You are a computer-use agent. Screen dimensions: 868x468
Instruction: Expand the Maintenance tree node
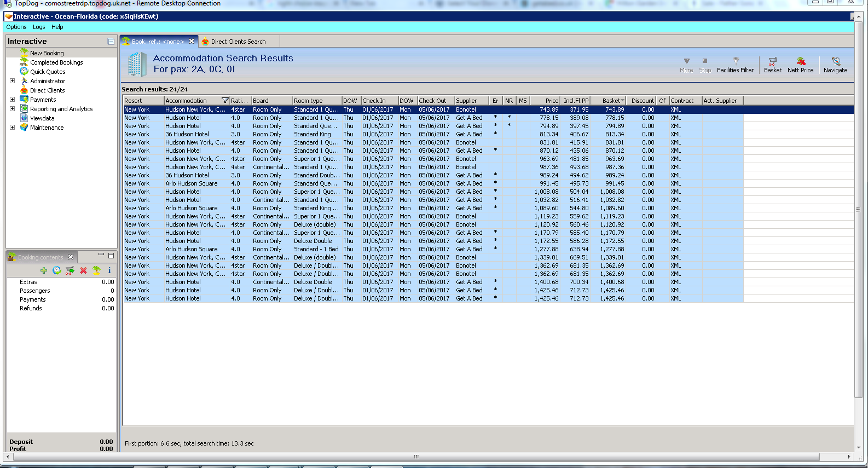(x=12, y=128)
